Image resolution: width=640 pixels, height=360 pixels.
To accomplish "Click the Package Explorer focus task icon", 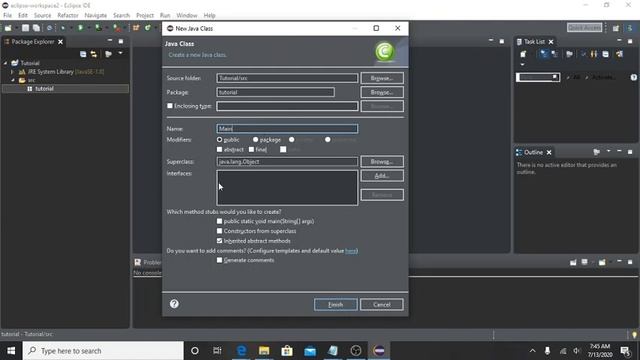I will tap(108, 54).
